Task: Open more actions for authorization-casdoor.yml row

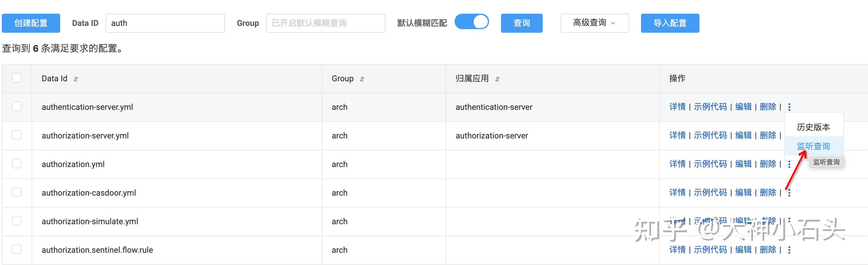Action: (x=789, y=193)
